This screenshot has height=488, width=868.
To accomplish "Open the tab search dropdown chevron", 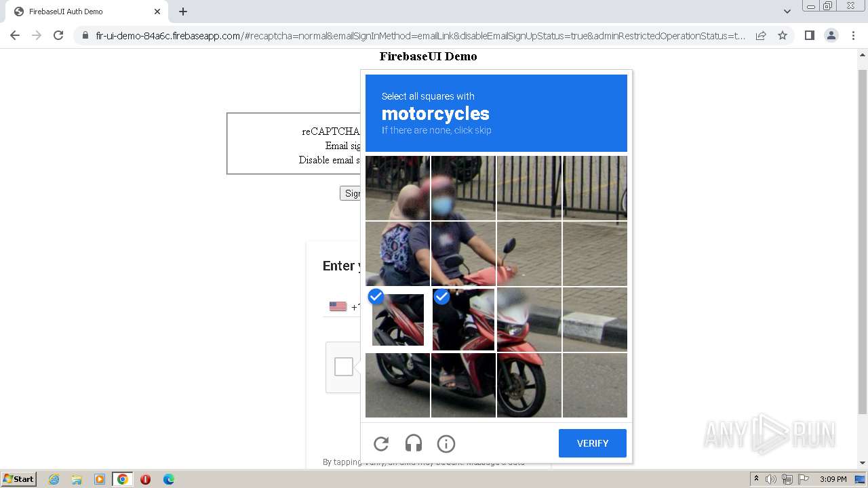I will [x=787, y=12].
